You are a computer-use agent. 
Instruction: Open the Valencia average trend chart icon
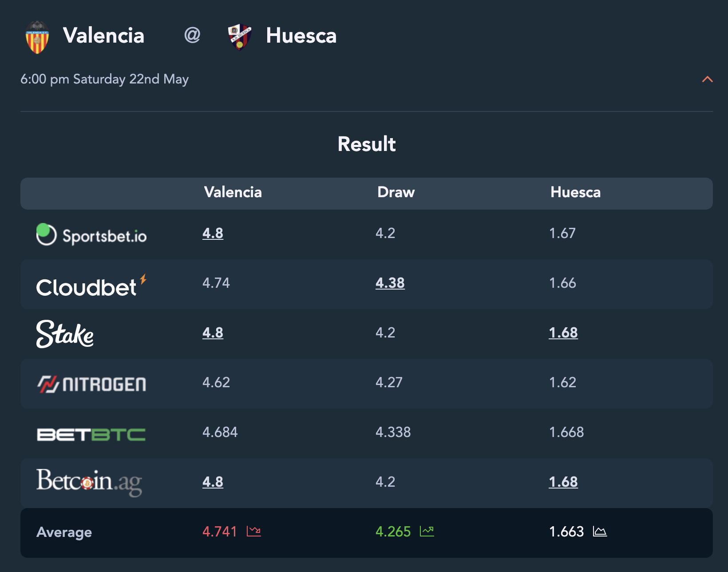254,531
